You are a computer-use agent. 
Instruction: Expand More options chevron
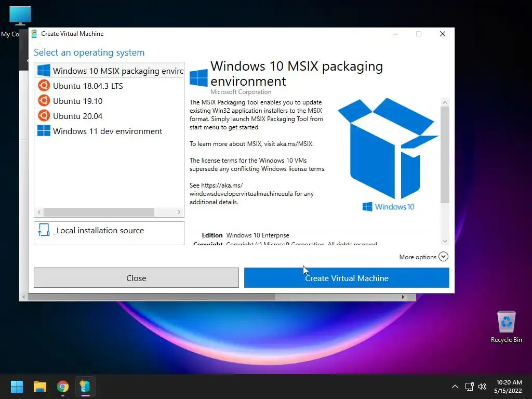[443, 257]
